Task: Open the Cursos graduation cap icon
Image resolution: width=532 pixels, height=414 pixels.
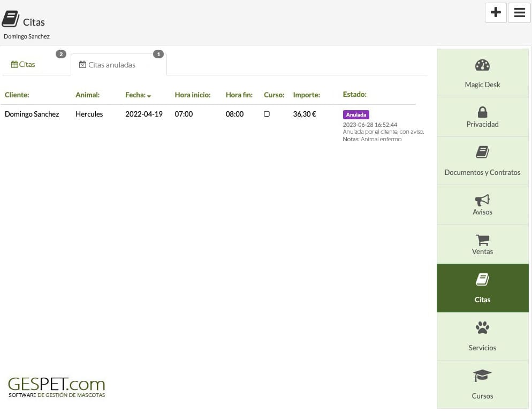Action: [x=482, y=375]
